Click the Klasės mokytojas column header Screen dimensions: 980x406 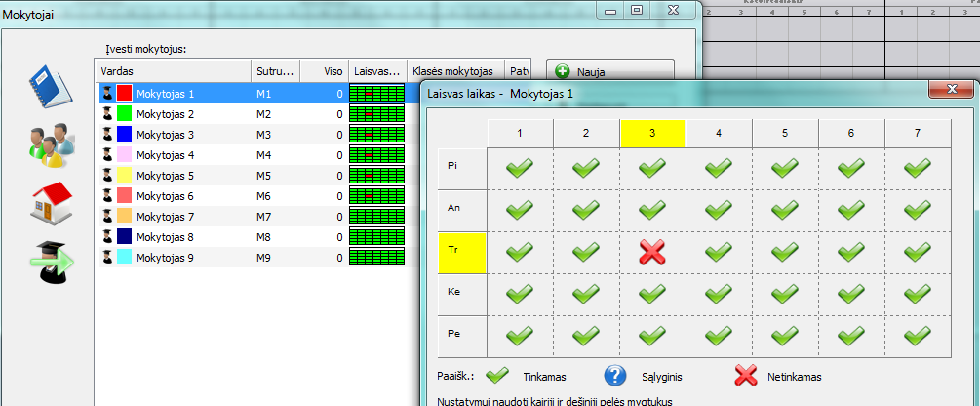(x=453, y=71)
